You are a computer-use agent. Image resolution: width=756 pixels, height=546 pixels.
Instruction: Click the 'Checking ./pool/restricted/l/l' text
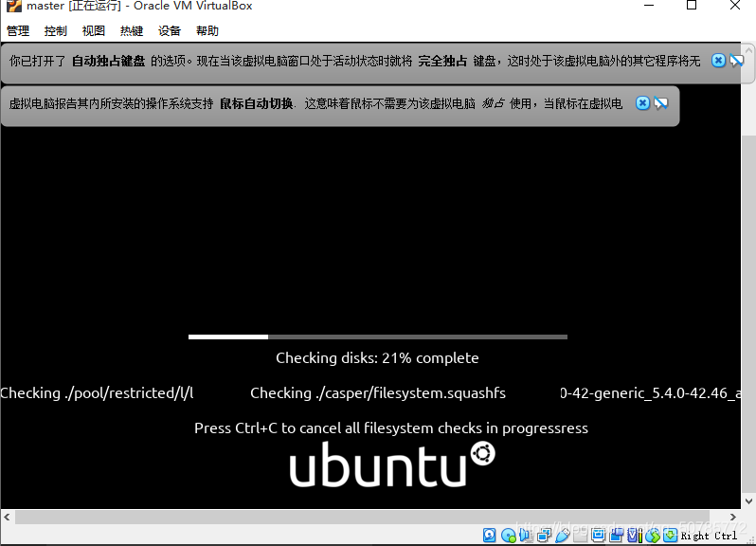[x=97, y=393]
